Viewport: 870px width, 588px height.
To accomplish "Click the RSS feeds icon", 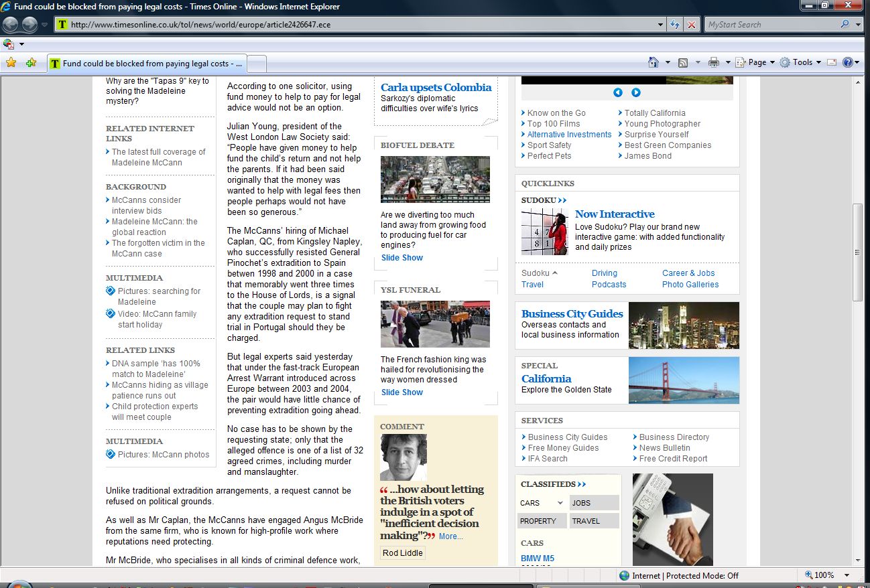I will pos(683,62).
